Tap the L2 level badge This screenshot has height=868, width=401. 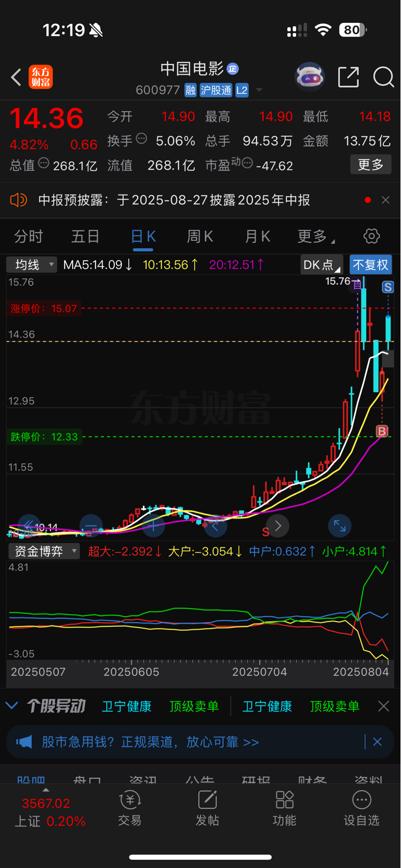click(242, 90)
